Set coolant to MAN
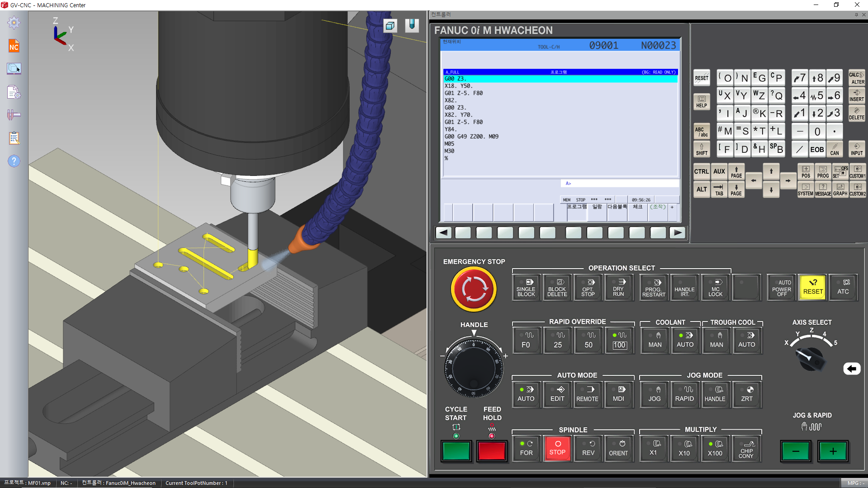This screenshot has width=868, height=488. click(655, 341)
